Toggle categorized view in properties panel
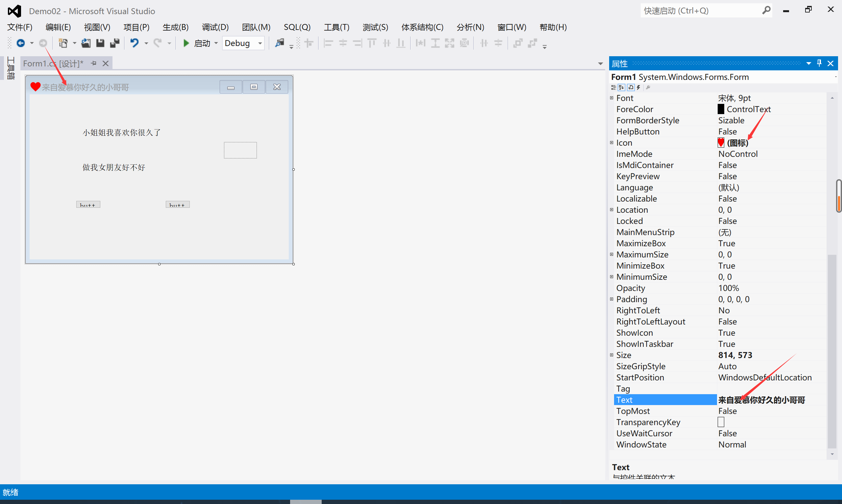This screenshot has height=504, width=842. (x=613, y=87)
